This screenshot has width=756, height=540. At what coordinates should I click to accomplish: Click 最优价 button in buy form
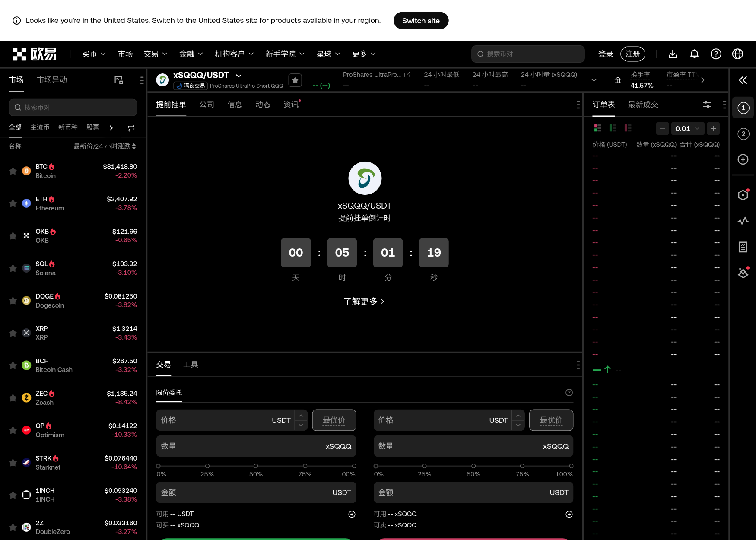334,420
